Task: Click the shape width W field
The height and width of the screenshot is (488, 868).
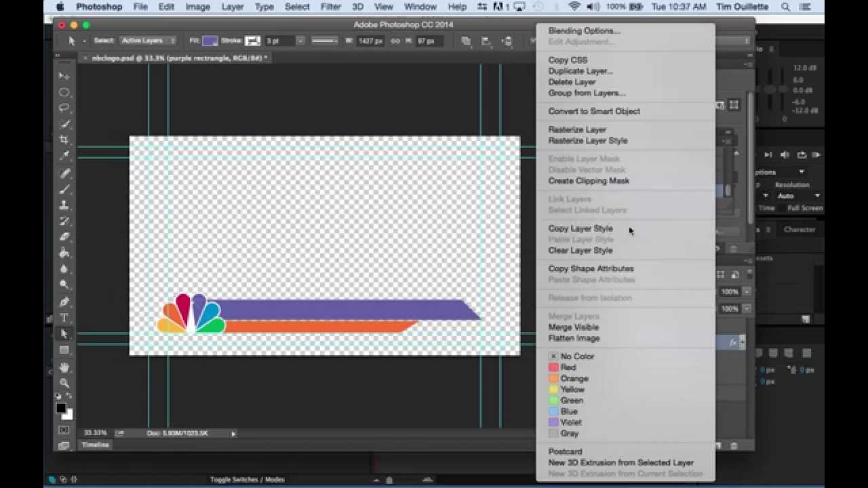Action: 371,41
